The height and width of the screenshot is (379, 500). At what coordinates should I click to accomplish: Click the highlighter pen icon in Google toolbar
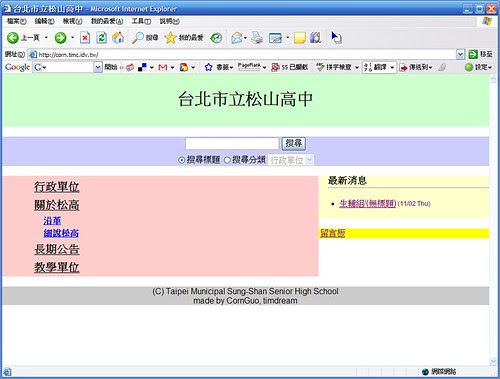[442, 67]
